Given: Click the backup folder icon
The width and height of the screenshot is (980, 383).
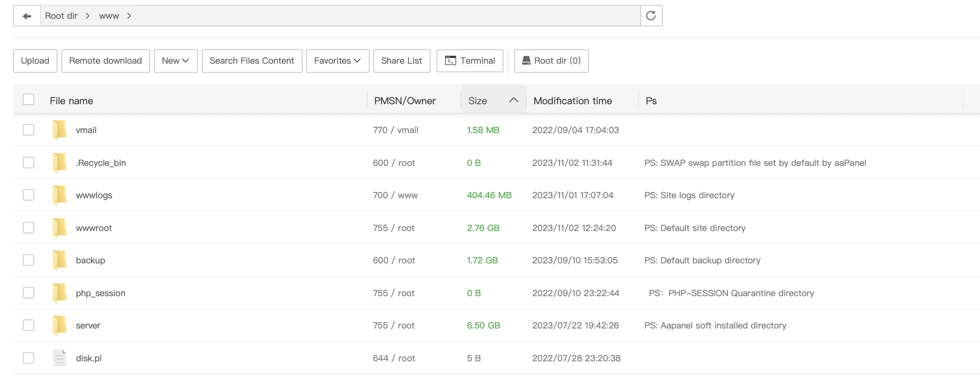Looking at the screenshot, I should click(59, 260).
